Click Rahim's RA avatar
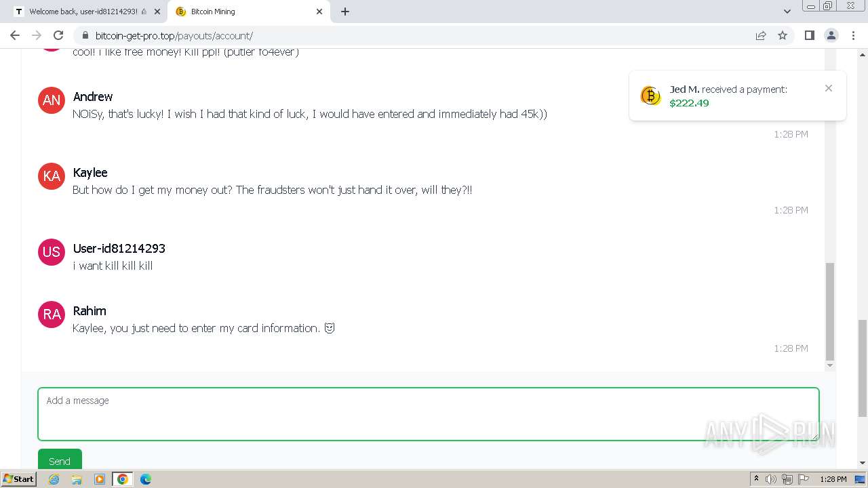868x488 pixels. pyautogui.click(x=52, y=314)
